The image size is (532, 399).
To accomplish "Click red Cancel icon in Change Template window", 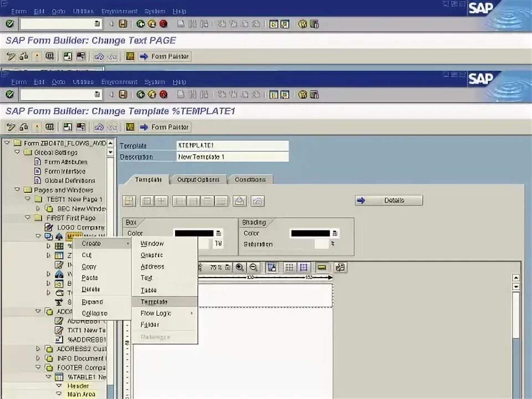I will pos(163,94).
